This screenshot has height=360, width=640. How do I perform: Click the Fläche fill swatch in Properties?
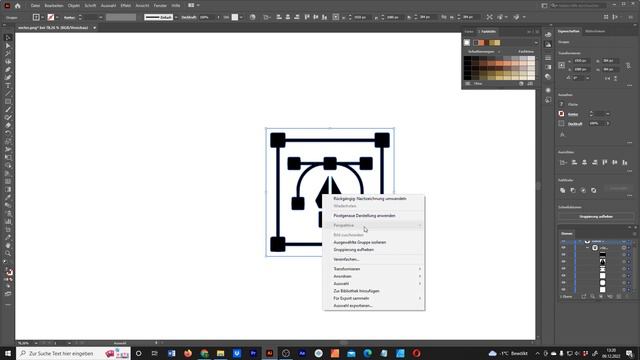[x=562, y=104]
